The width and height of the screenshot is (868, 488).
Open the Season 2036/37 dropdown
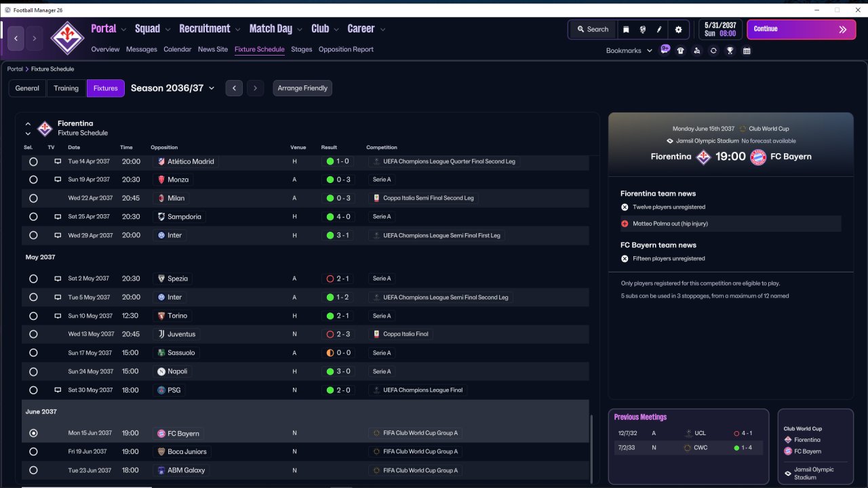(173, 88)
